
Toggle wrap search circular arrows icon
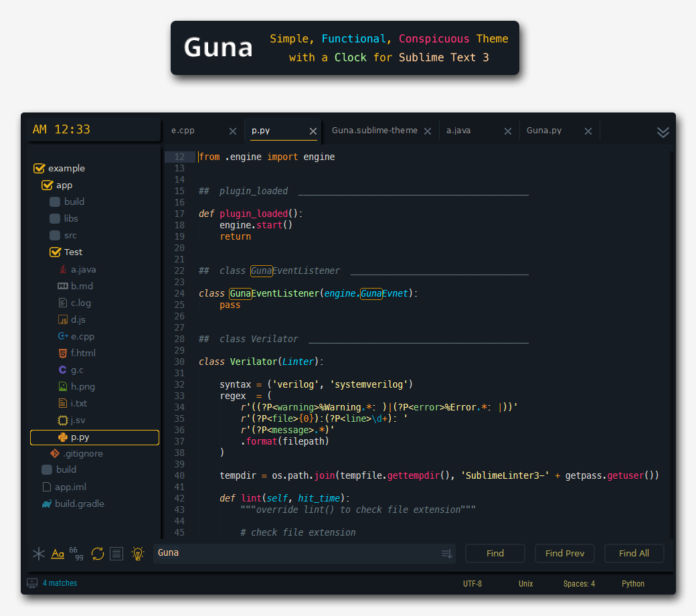click(x=98, y=553)
